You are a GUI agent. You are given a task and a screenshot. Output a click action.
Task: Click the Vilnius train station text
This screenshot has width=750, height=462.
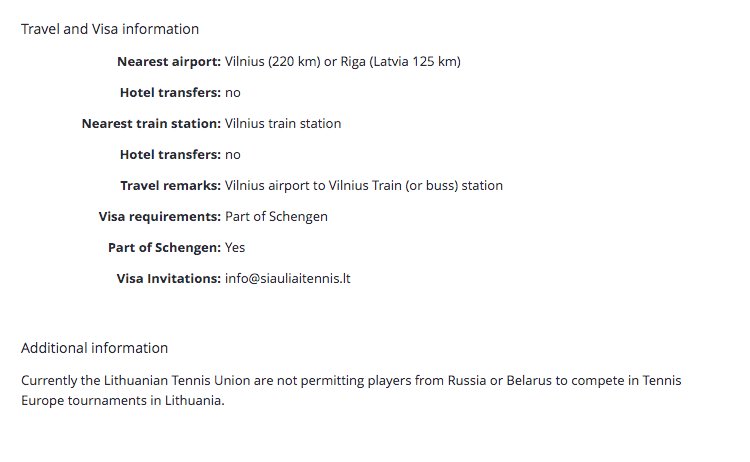283,123
